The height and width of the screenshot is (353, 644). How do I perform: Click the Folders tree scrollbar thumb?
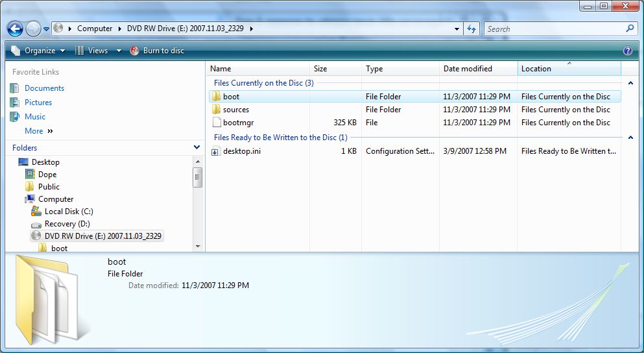pos(198,177)
